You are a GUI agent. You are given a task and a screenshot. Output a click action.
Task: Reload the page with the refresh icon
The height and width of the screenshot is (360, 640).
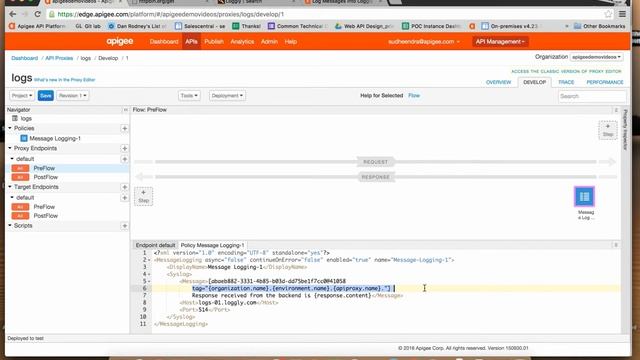tap(38, 14)
